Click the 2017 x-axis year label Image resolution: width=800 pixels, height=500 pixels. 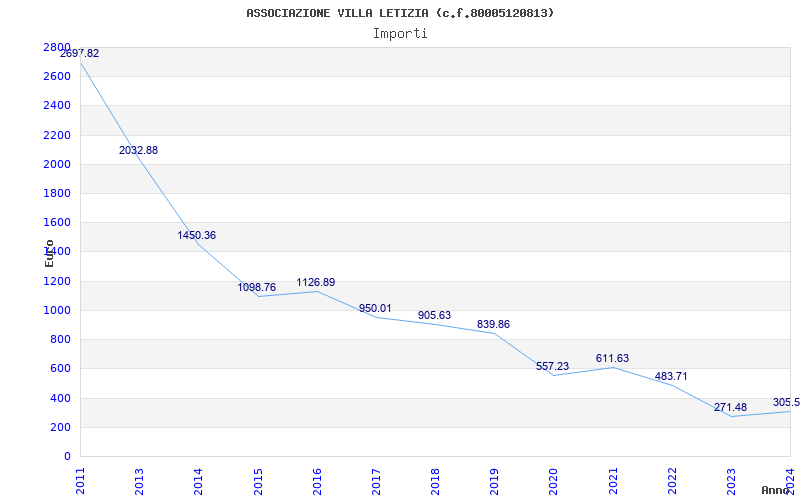point(376,481)
